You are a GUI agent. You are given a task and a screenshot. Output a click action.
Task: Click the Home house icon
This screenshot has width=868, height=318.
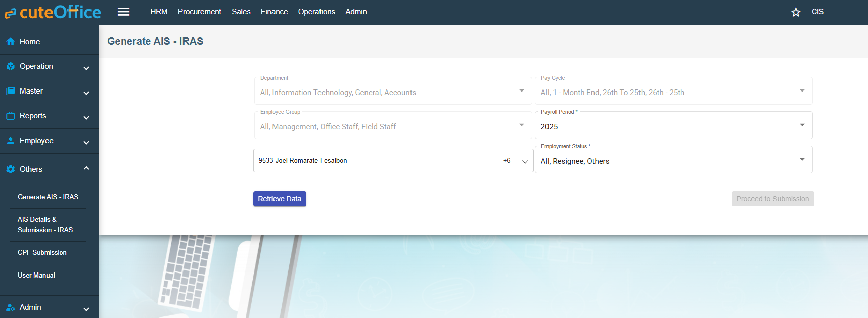[10, 42]
